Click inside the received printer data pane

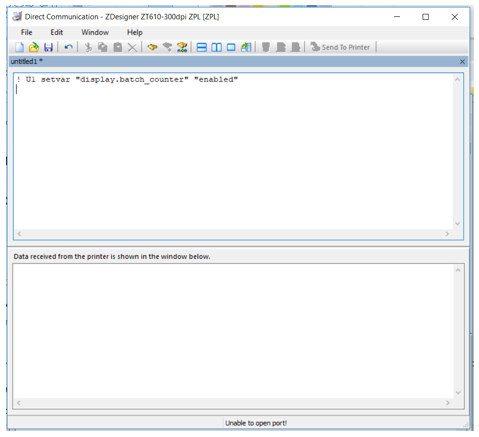[x=233, y=331]
